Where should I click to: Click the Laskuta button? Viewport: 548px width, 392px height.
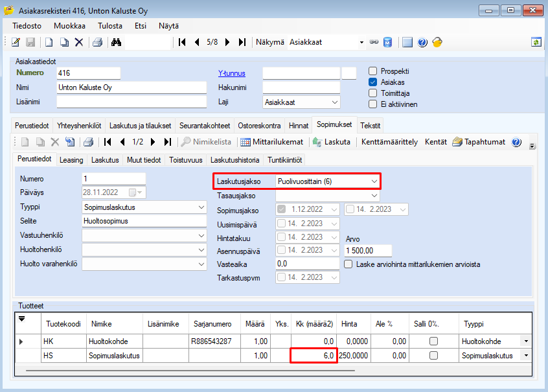(x=331, y=142)
